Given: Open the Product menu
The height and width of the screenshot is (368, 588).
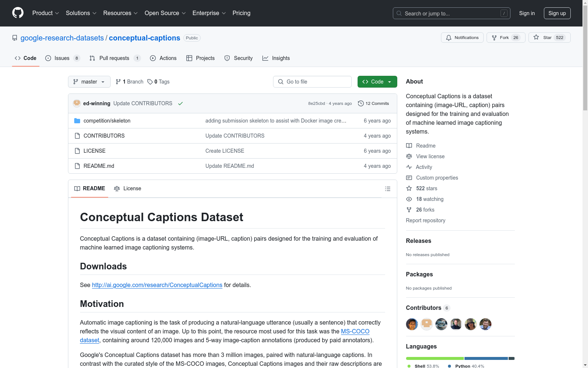Looking at the screenshot, I should click(46, 13).
